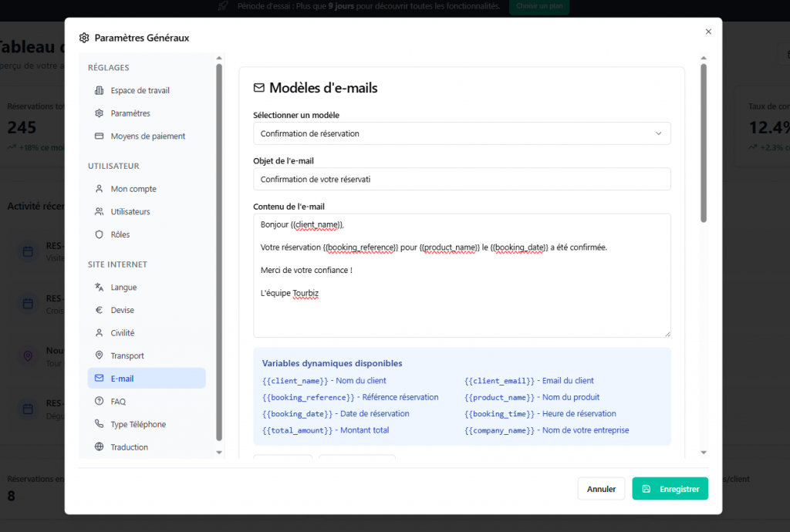Click the Moyens de paiement card icon

pyautogui.click(x=99, y=136)
